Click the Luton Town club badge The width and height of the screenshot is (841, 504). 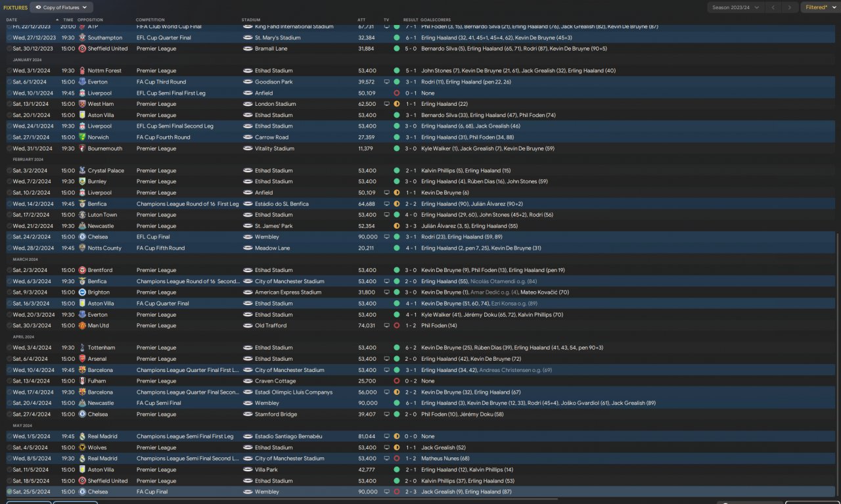tap(82, 215)
